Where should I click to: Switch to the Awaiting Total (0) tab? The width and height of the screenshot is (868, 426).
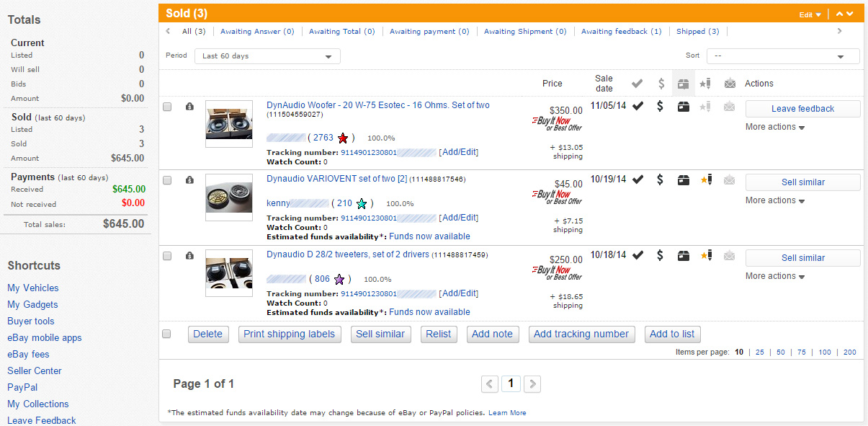pos(342,32)
